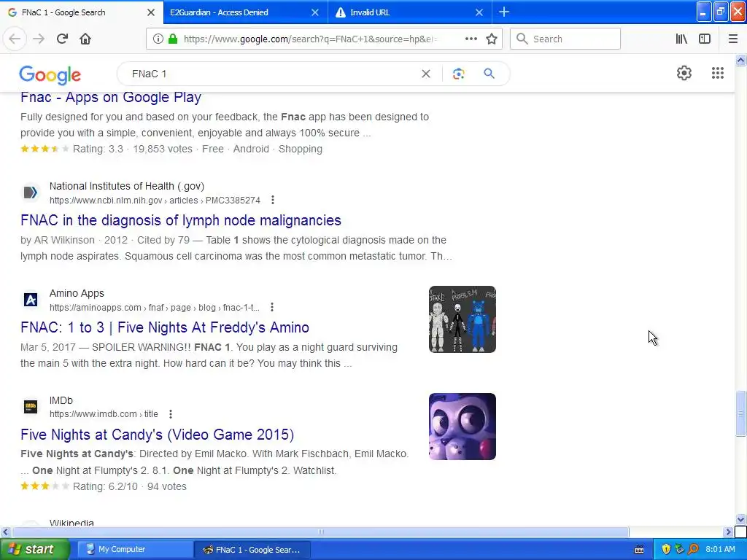The width and height of the screenshot is (747, 560).
Task: Open the on-screen keyboard tray icon
Action: [x=639, y=550]
